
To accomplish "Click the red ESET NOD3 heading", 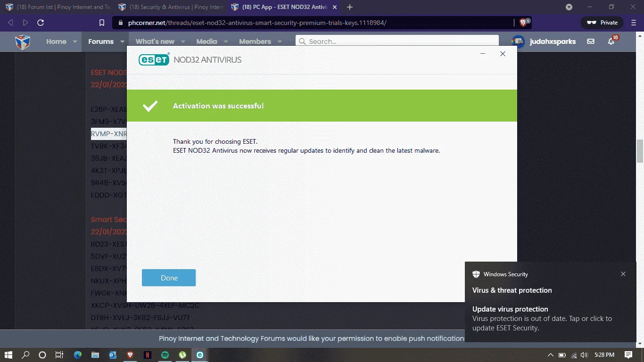I will (109, 73).
